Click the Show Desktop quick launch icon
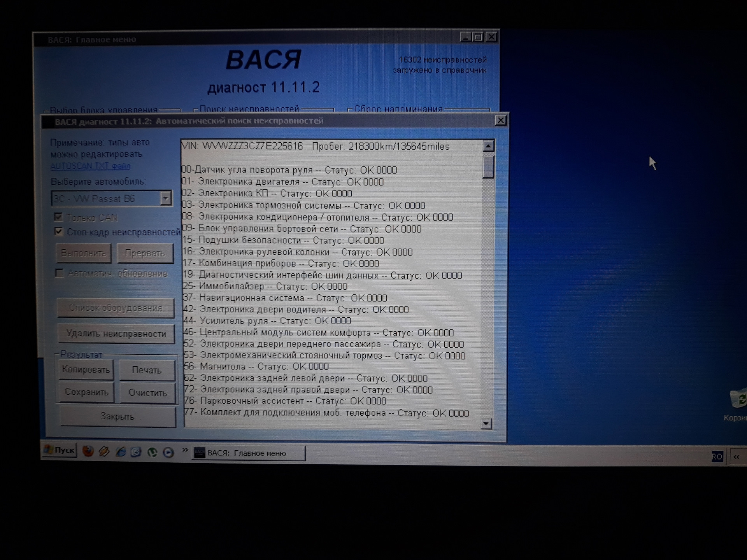The height and width of the screenshot is (560, 747). point(136,452)
